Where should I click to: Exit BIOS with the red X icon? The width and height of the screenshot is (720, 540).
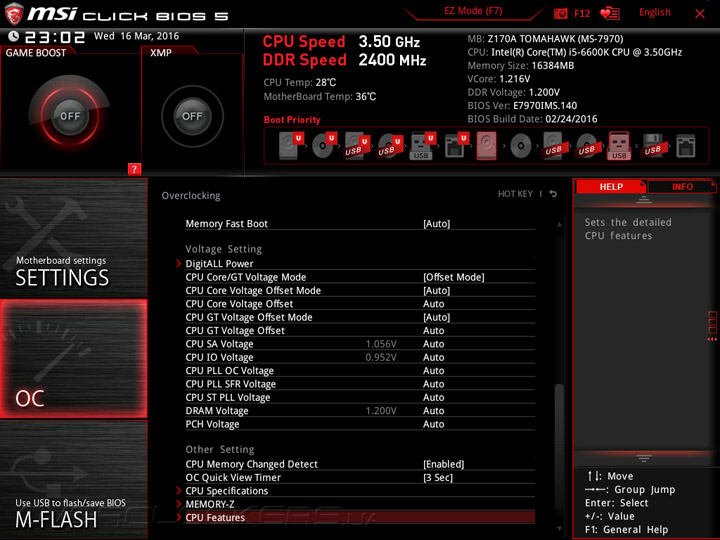click(x=700, y=14)
